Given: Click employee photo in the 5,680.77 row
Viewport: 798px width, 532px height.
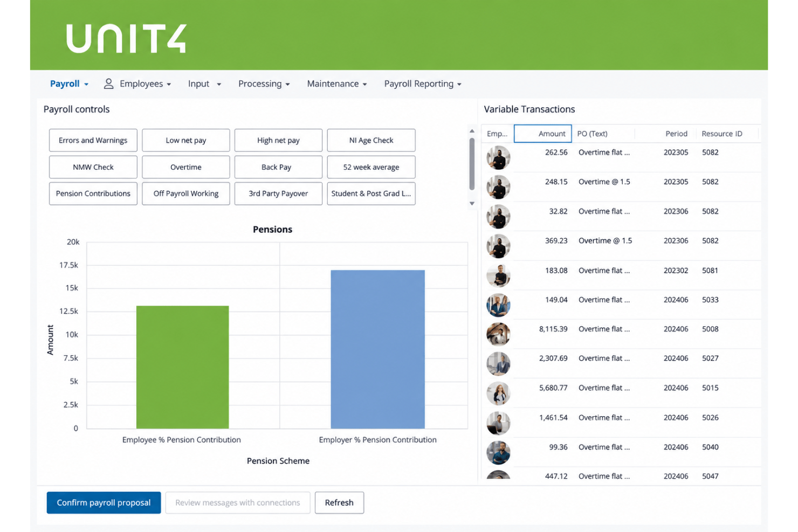Looking at the screenshot, I should (x=498, y=393).
